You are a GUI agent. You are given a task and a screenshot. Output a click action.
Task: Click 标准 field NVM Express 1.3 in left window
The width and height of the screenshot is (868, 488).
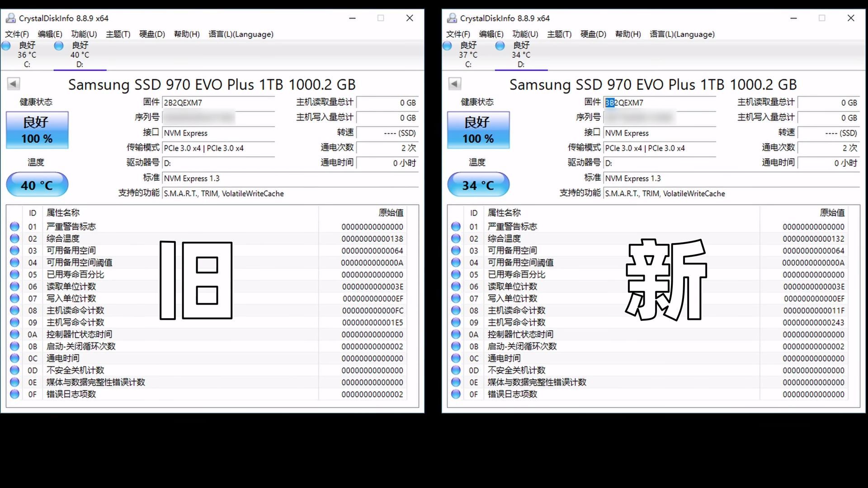point(290,178)
